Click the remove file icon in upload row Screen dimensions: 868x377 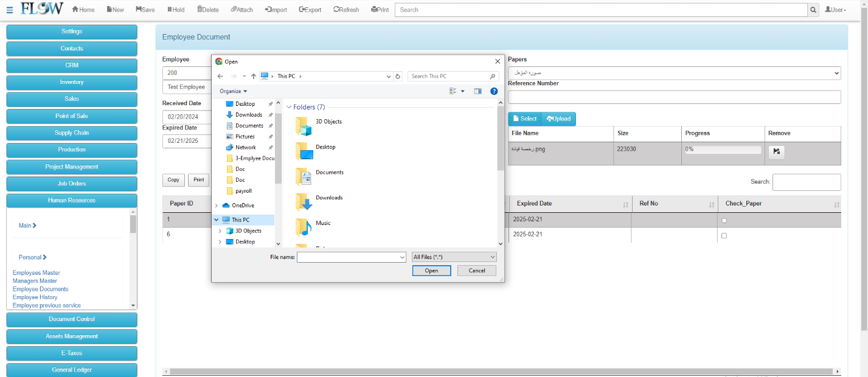coord(776,152)
